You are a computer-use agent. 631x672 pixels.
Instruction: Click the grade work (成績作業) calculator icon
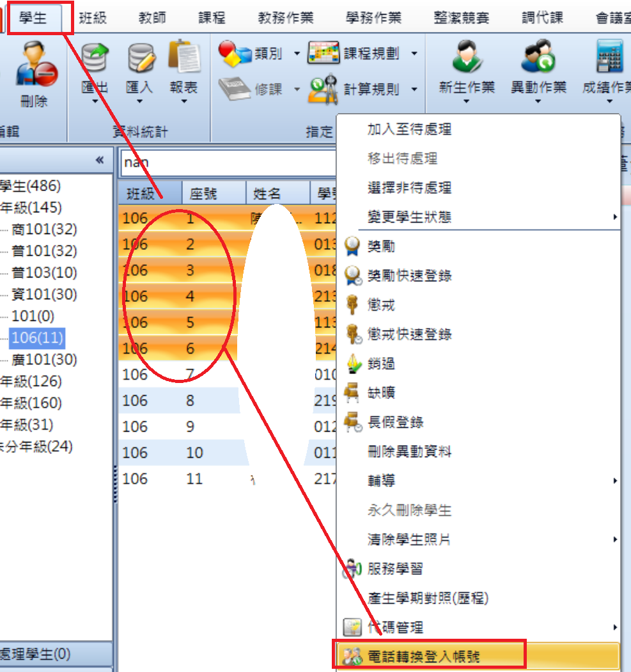tap(609, 56)
